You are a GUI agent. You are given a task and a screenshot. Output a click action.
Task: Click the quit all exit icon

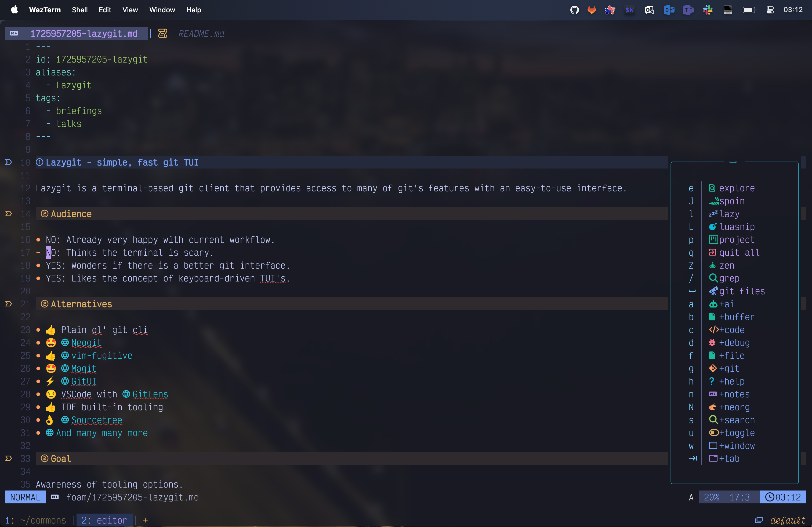click(x=712, y=252)
